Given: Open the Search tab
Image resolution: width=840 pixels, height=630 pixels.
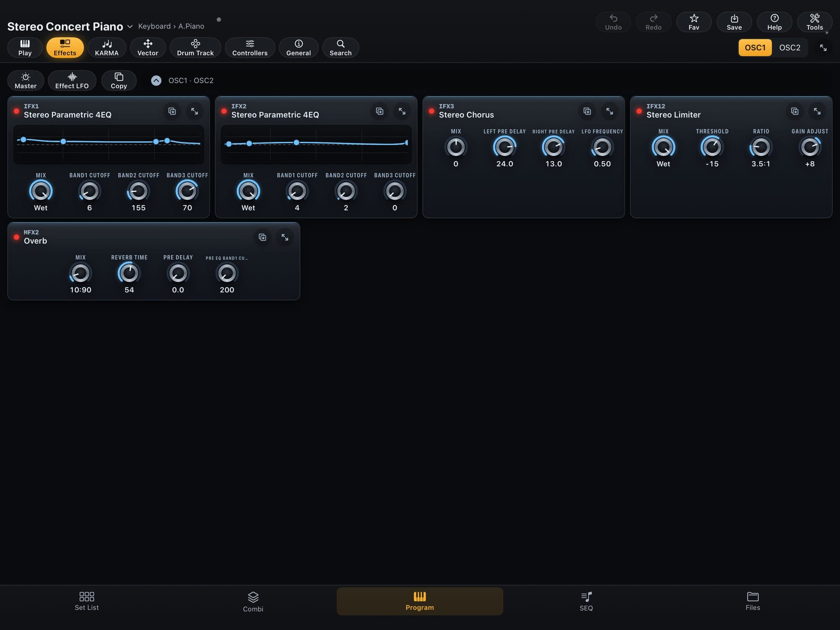Looking at the screenshot, I should click(340, 47).
